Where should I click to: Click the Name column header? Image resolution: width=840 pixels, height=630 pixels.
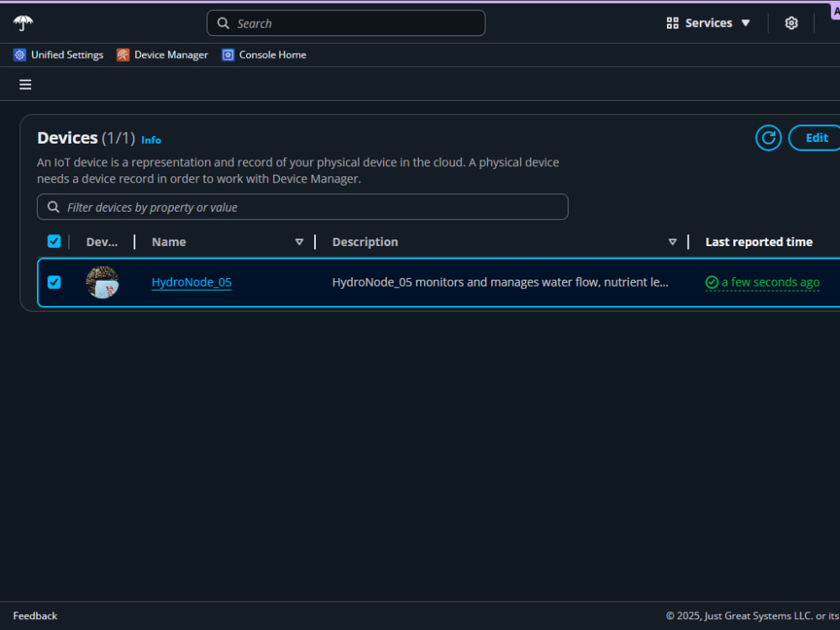pos(169,242)
